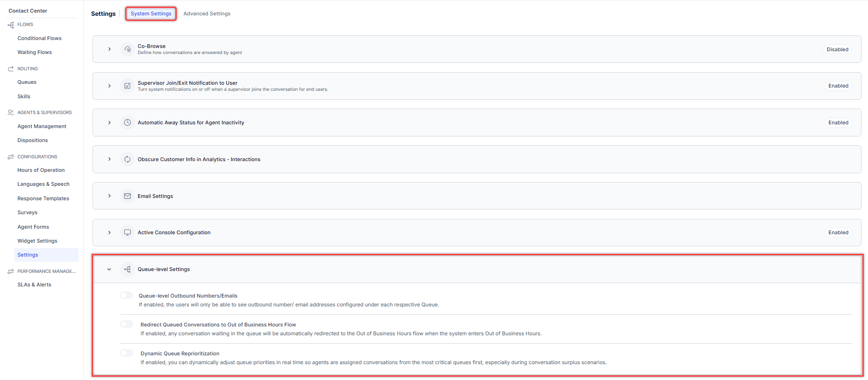Click the Queue-level Outbound Numbers/Emails label
This screenshot has height=380, width=868.
tap(188, 296)
